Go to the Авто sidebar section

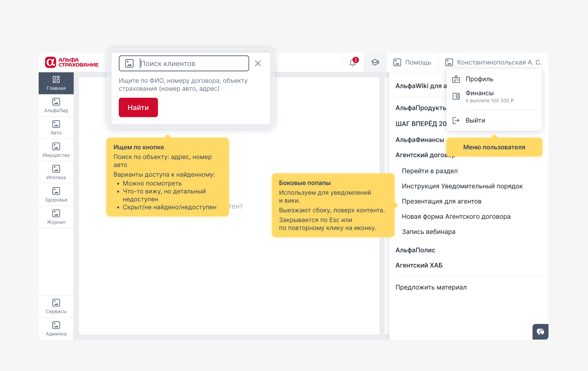(x=56, y=128)
